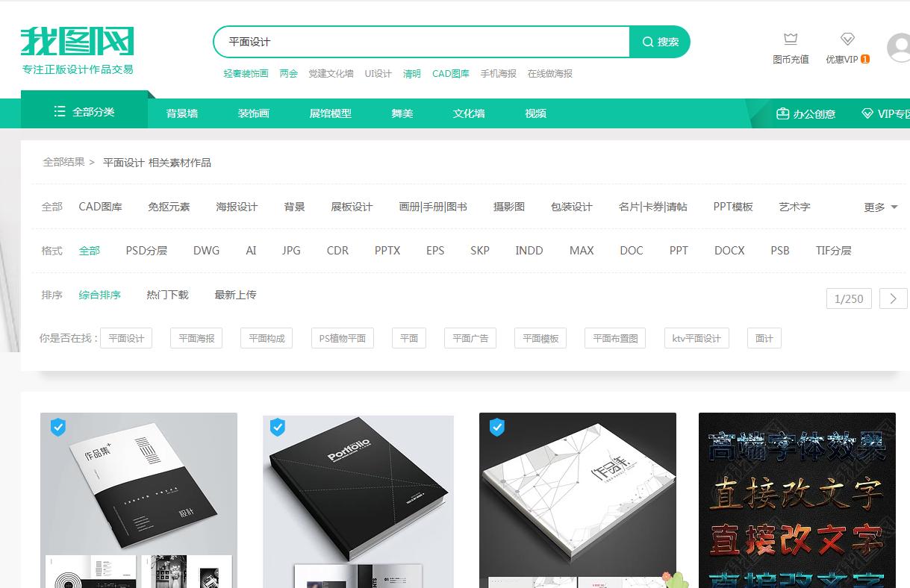Click inside the search input field
Screen dimensions: 910x588
418,42
